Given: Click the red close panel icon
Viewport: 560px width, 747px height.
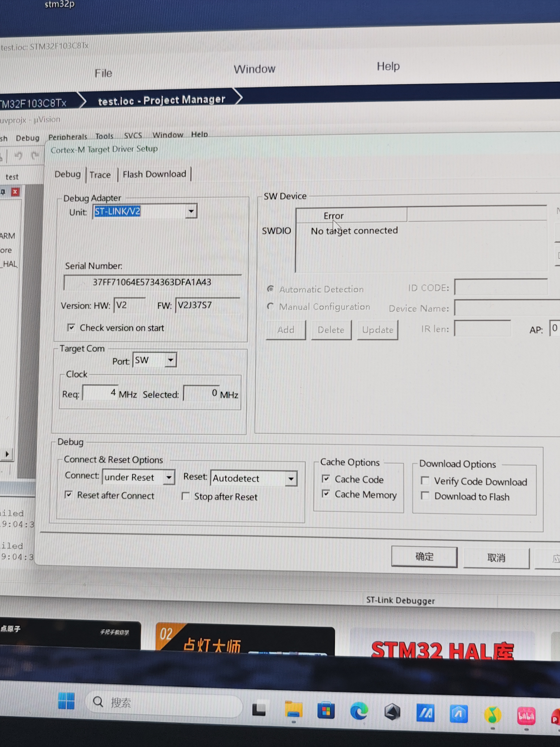Looking at the screenshot, I should (x=15, y=192).
